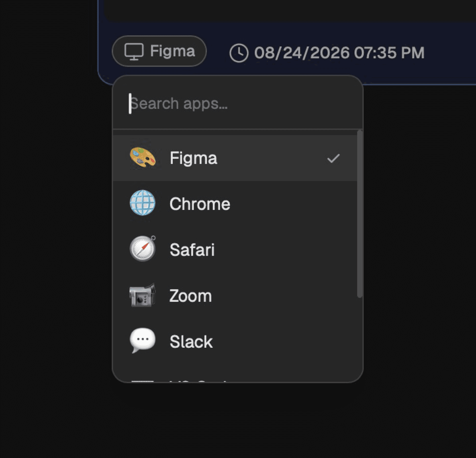476x458 pixels.
Task: Pick Safari from the app list
Action: (x=235, y=250)
